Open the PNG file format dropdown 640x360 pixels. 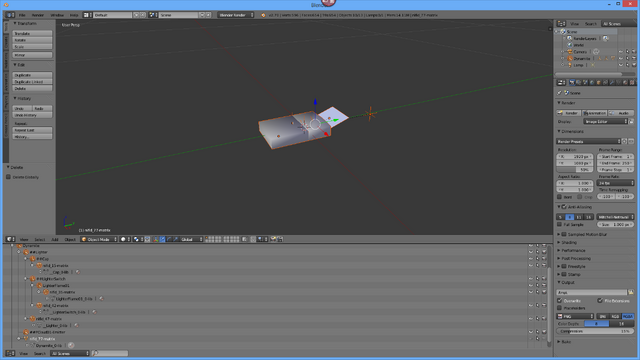[575, 316]
